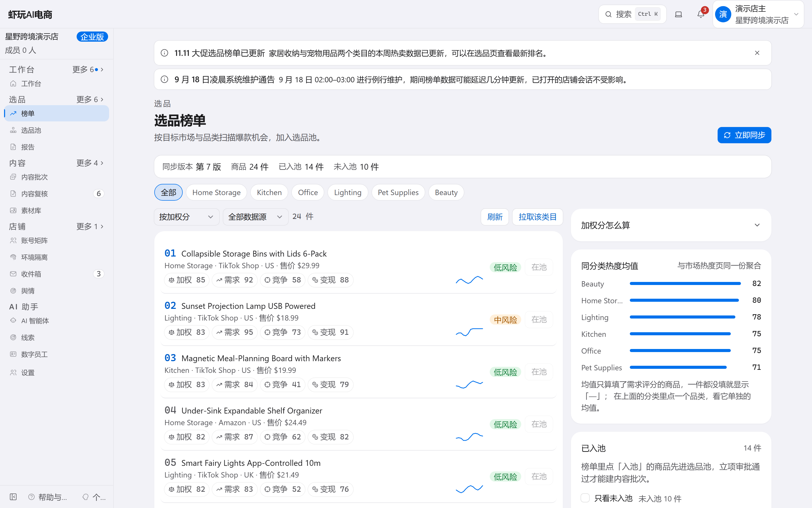
Task: Open 线索 in the sidebar
Action: click(56, 338)
